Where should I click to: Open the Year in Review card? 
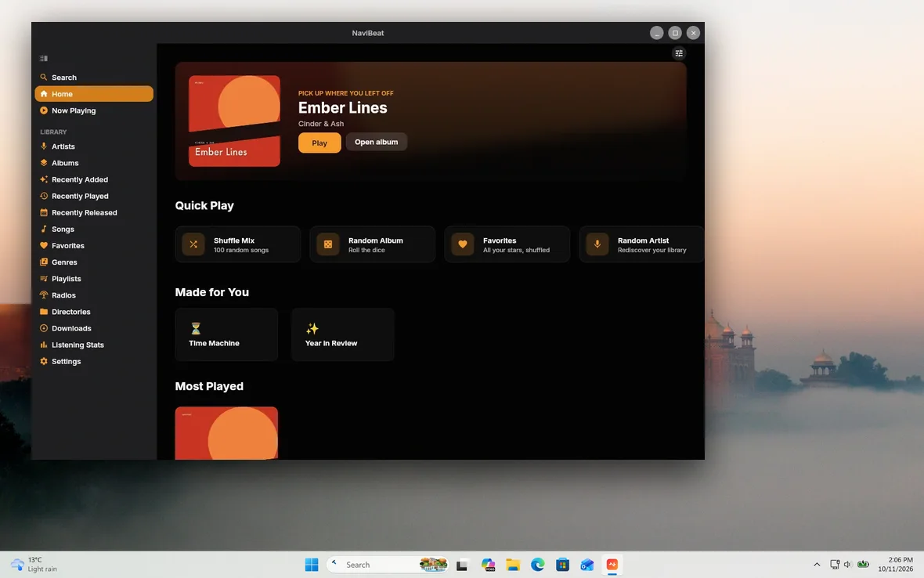(x=342, y=334)
